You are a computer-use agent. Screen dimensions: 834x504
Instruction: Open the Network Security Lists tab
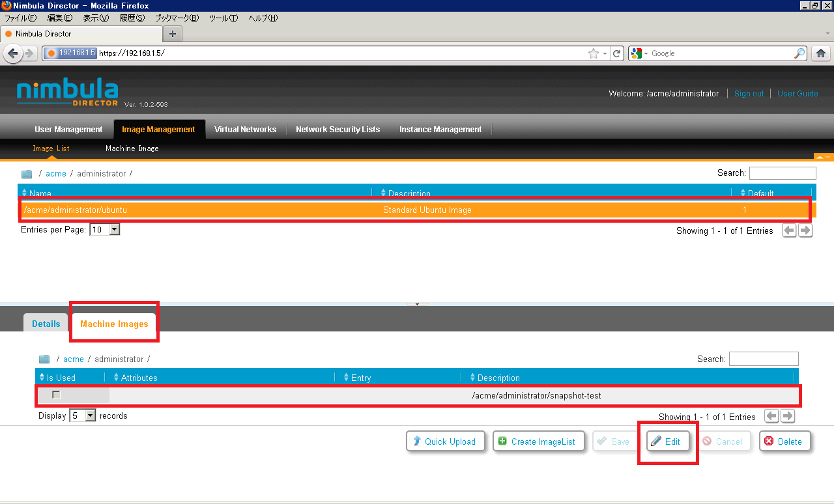point(338,130)
